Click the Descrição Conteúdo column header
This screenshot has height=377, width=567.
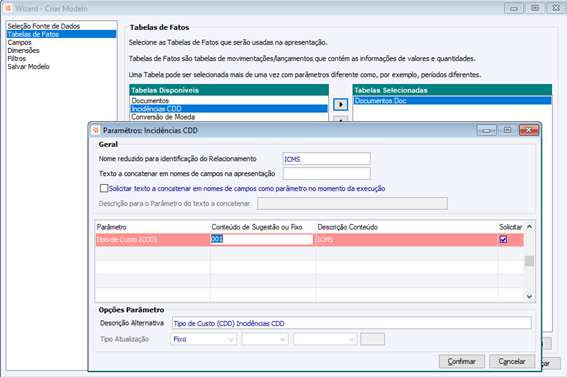pos(407,227)
